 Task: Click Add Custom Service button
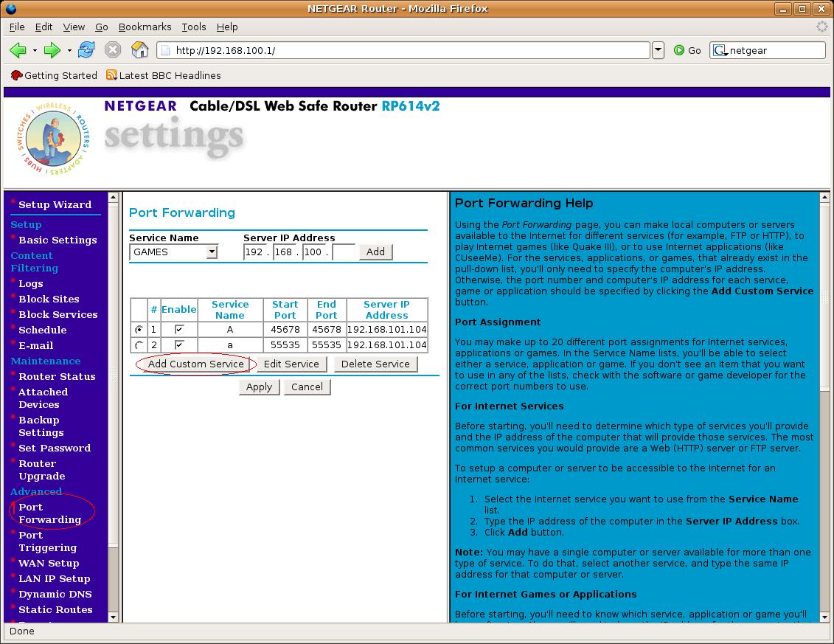click(x=195, y=364)
